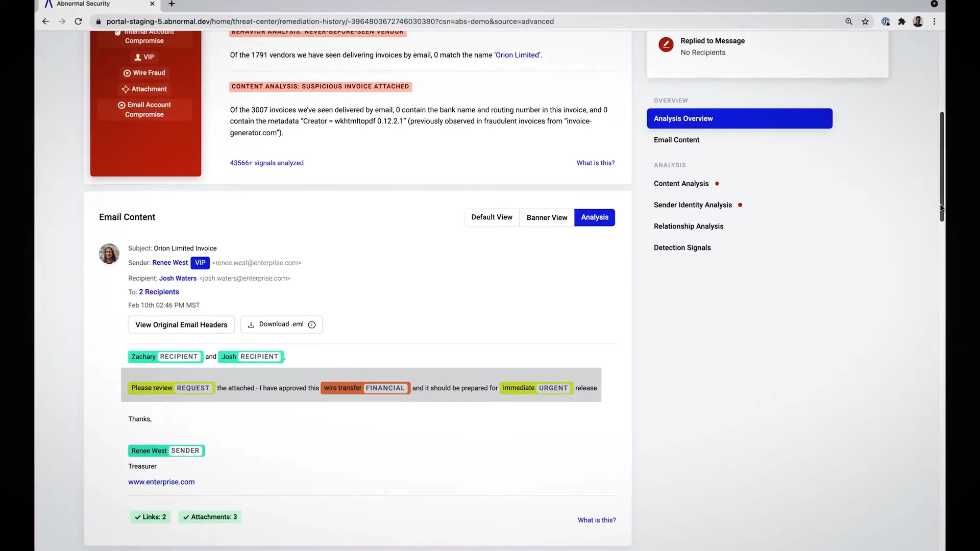This screenshot has height=551, width=980.
Task: Click the browser back arrow
Action: pos(45,21)
